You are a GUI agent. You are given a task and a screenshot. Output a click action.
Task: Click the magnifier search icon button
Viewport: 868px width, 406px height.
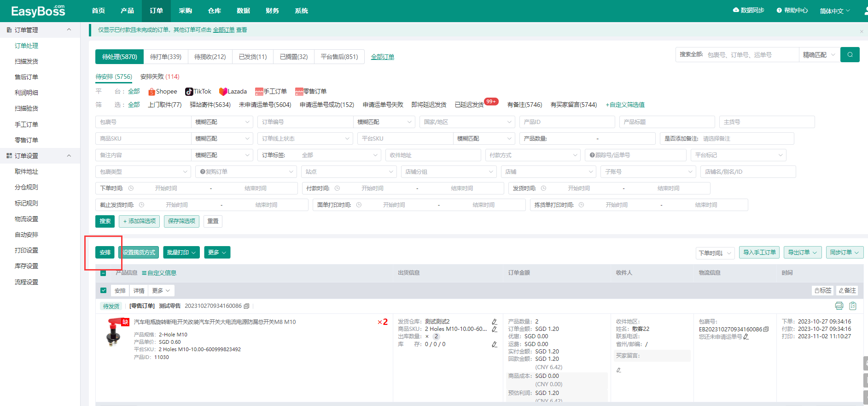(x=850, y=55)
